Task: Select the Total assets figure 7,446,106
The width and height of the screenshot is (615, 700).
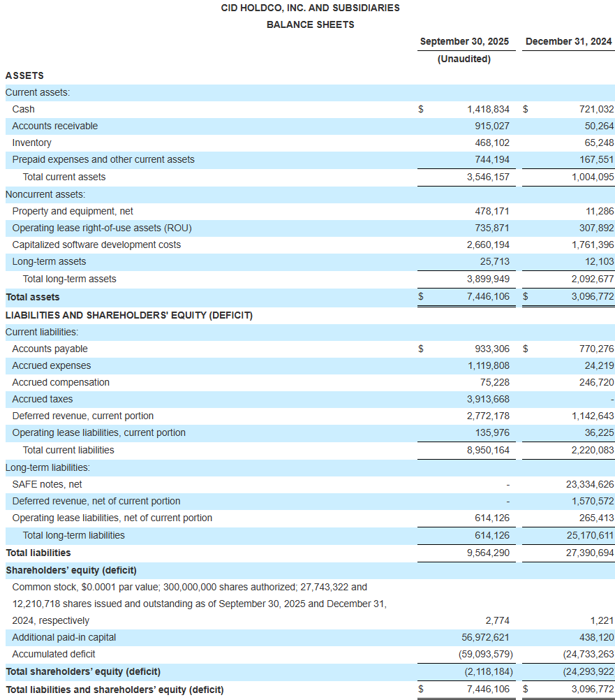Action: (489, 296)
